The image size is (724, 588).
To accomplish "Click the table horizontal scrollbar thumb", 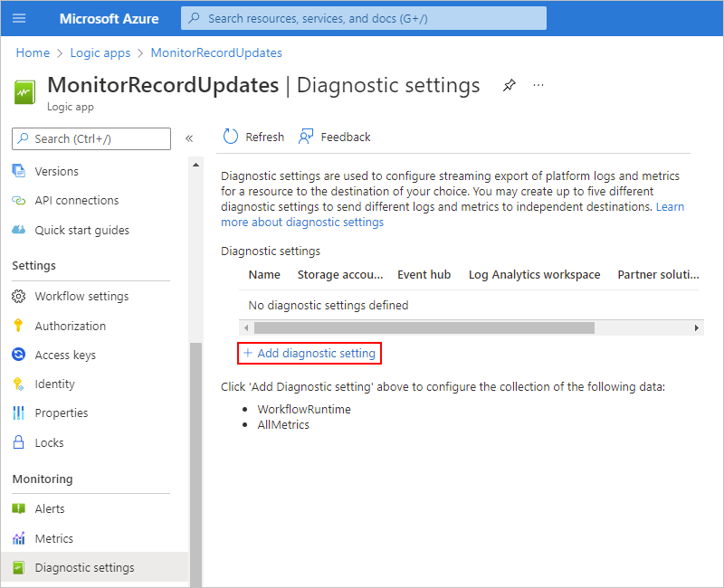I will 424,327.
